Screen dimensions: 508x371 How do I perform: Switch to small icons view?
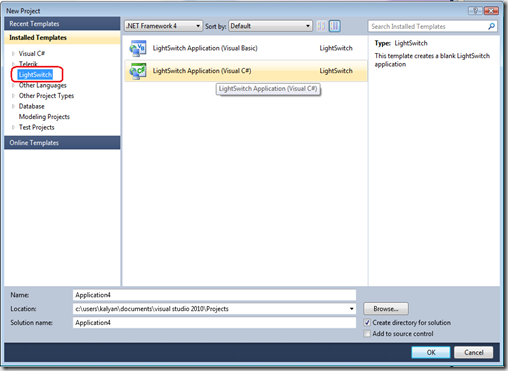click(x=321, y=26)
